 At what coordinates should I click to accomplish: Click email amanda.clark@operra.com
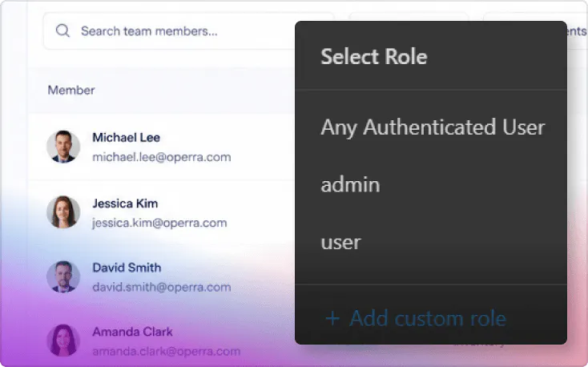[166, 351]
